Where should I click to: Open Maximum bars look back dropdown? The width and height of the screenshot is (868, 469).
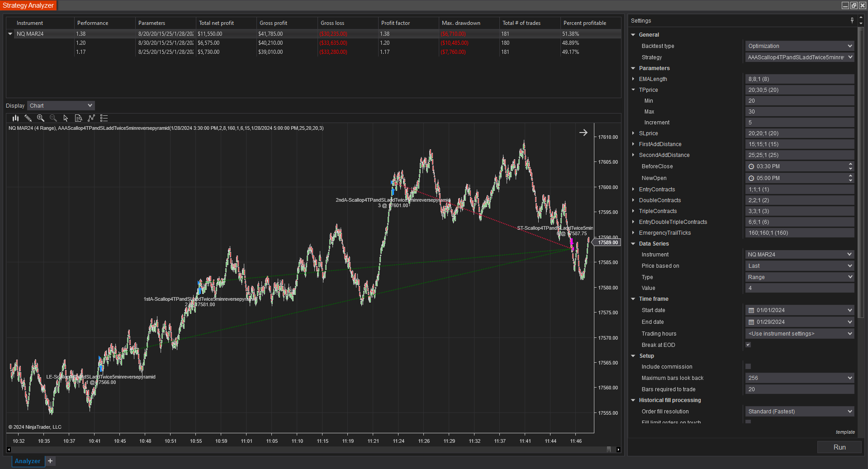tap(800, 378)
